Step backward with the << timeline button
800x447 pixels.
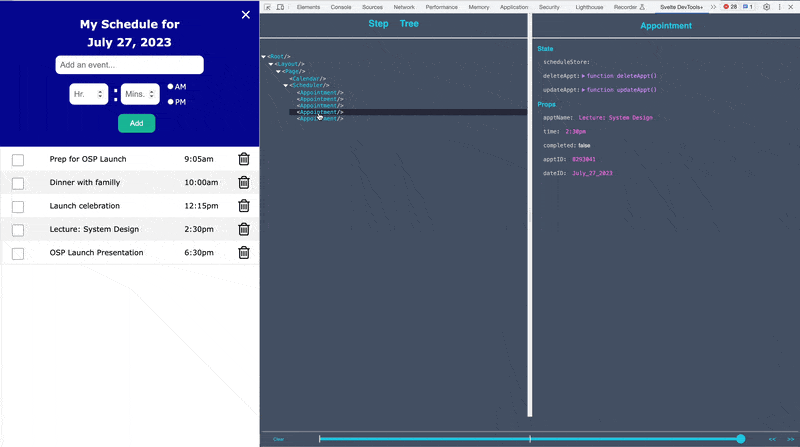point(772,439)
